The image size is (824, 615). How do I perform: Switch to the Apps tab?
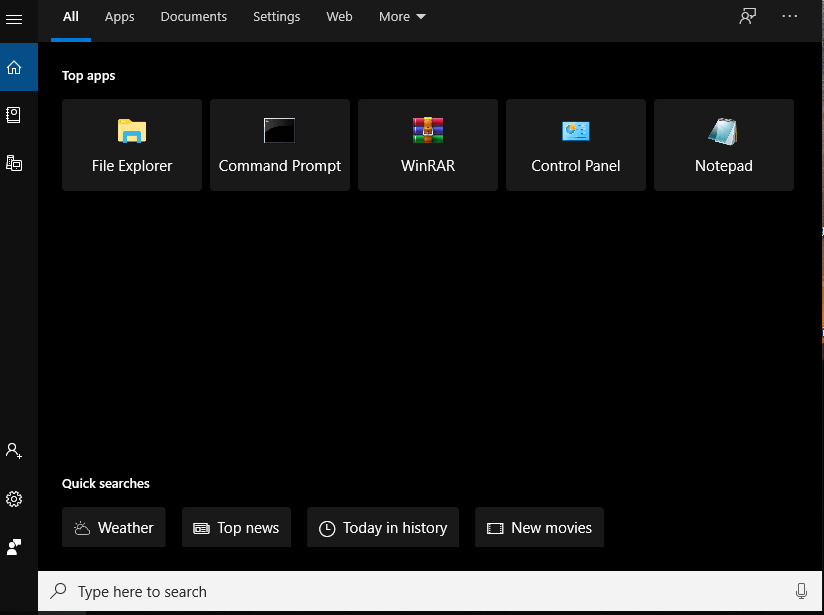pyautogui.click(x=119, y=16)
